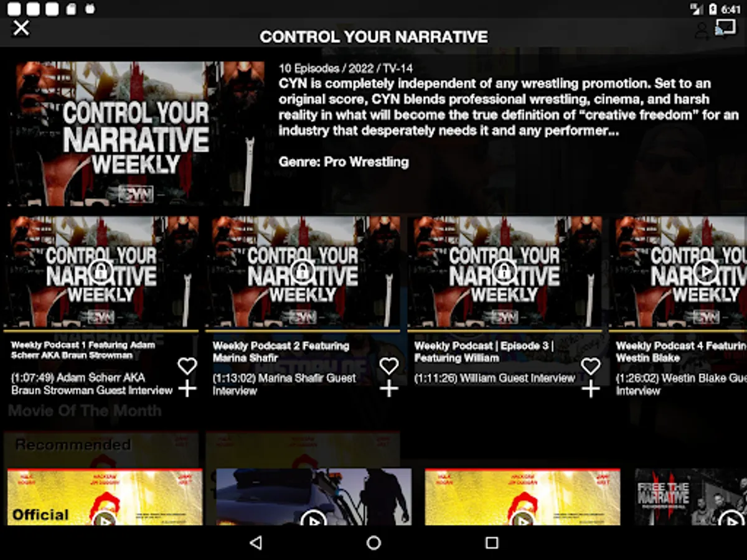Tap the lock icon on Weekly Podcast 2
The width and height of the screenshot is (747, 560).
click(x=303, y=271)
